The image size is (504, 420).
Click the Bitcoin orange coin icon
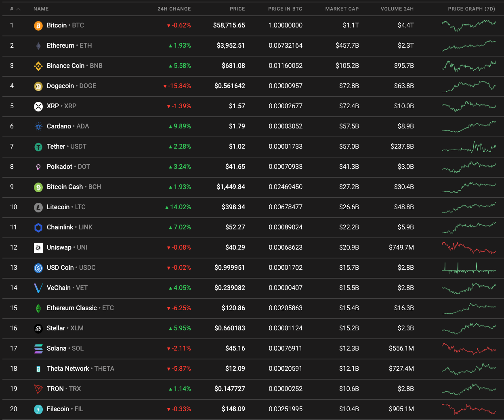38,26
